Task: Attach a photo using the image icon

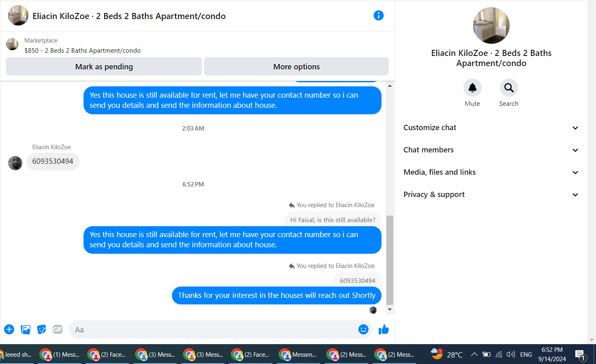Action: pos(26,330)
